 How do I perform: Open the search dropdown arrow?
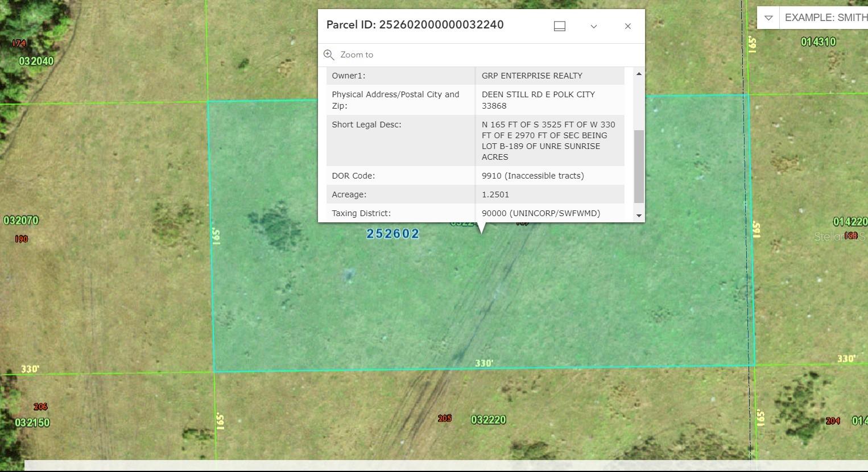[x=768, y=18]
